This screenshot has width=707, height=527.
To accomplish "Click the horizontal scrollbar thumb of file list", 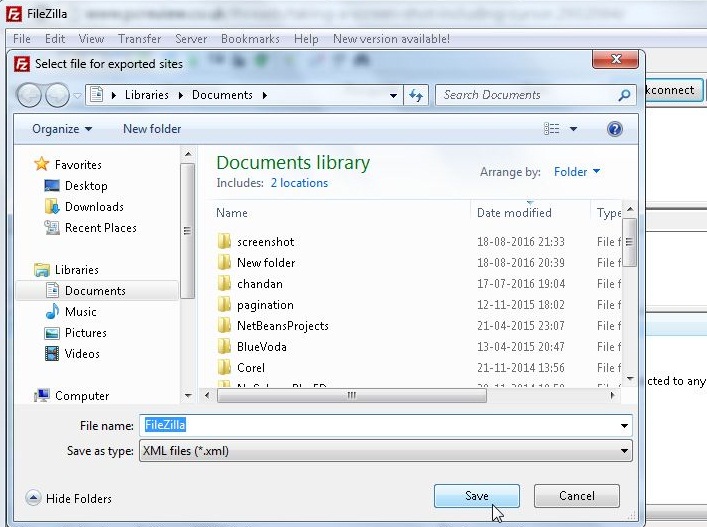I will [352, 395].
